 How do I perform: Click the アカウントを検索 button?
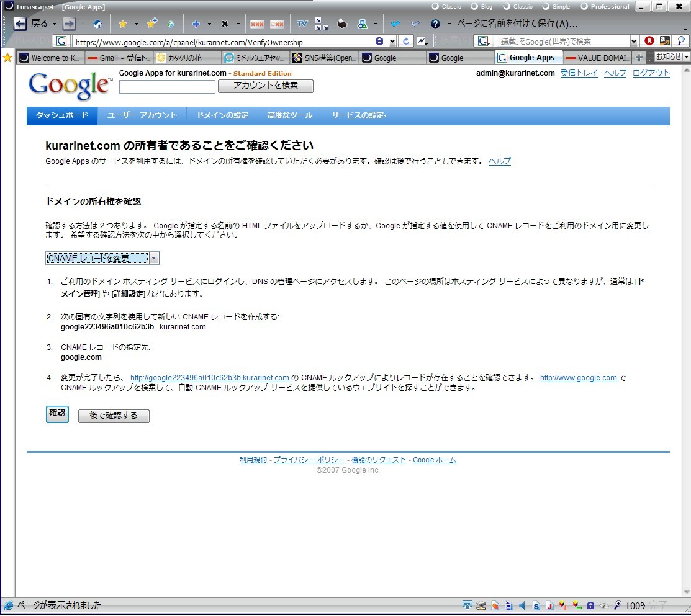[x=266, y=86]
